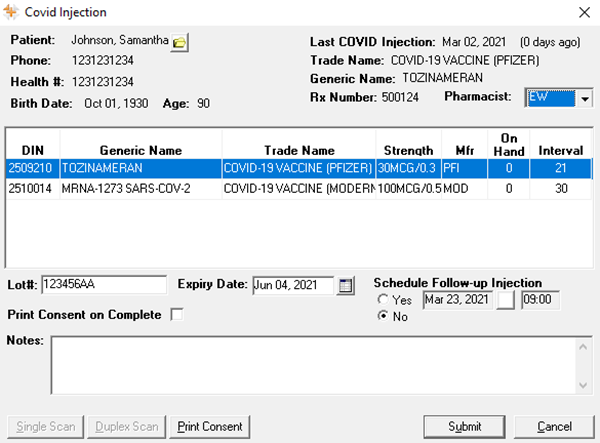This screenshot has width=600, height=443.
Task: Click strength 100MCG/0.5 cell
Action: (x=409, y=189)
